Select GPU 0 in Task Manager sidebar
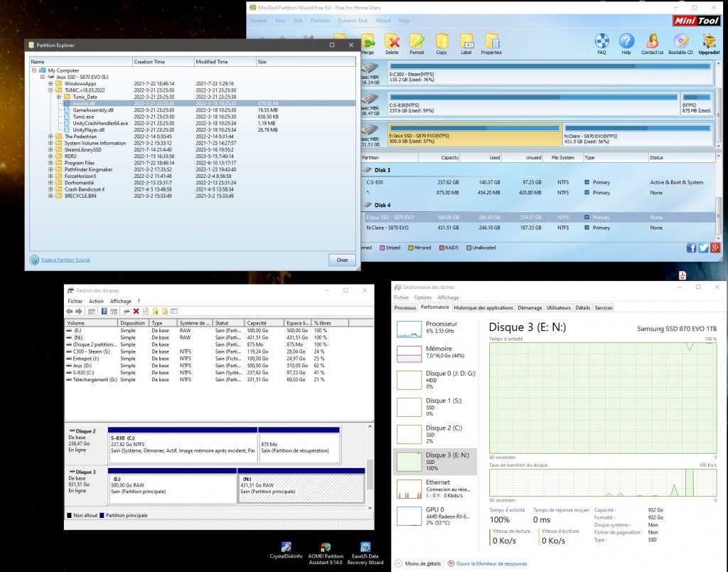The height and width of the screenshot is (572, 728). (436, 516)
